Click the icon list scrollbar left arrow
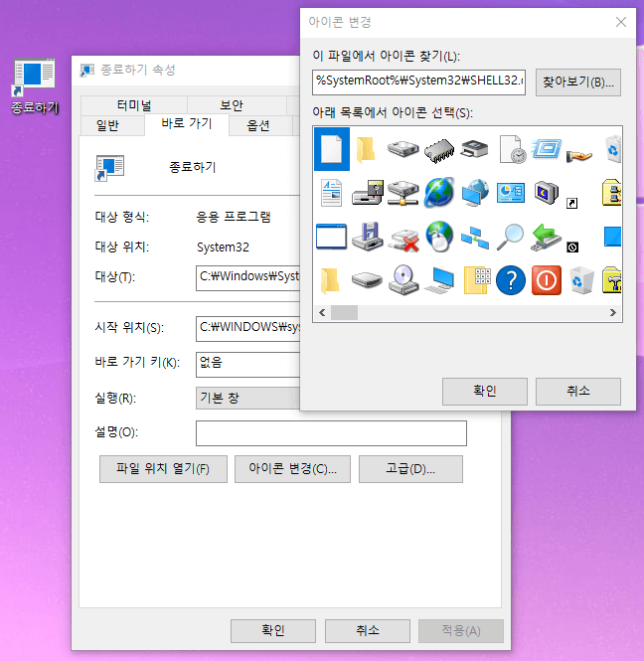The width and height of the screenshot is (644, 661). pyautogui.click(x=322, y=313)
